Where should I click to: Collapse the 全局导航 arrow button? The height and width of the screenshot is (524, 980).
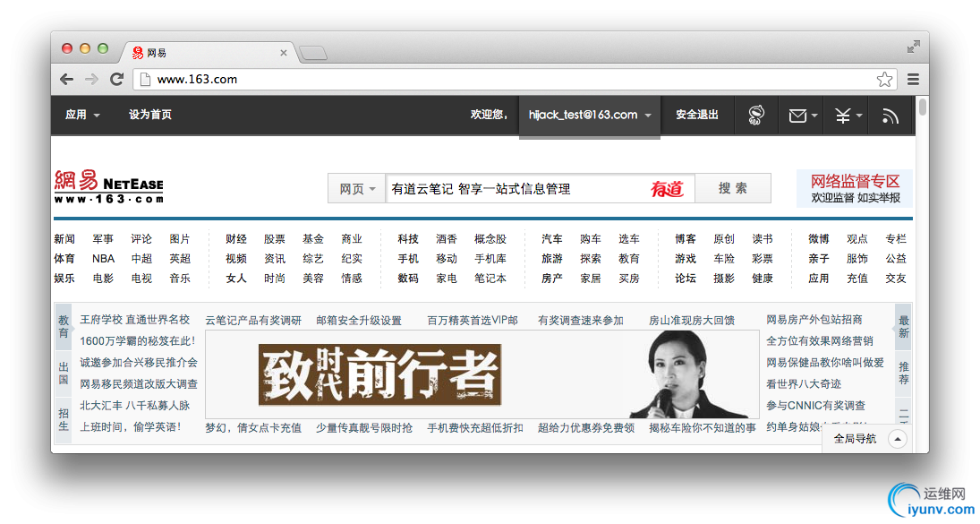point(898,439)
